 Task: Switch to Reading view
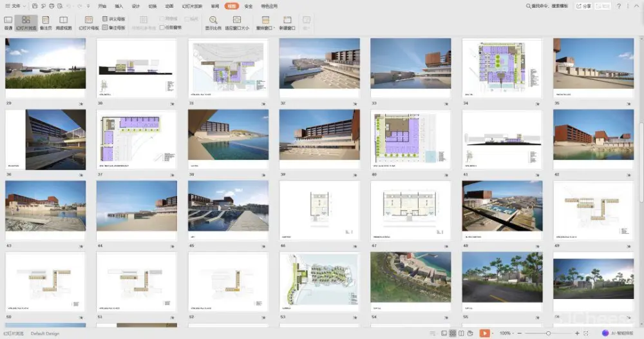point(64,23)
